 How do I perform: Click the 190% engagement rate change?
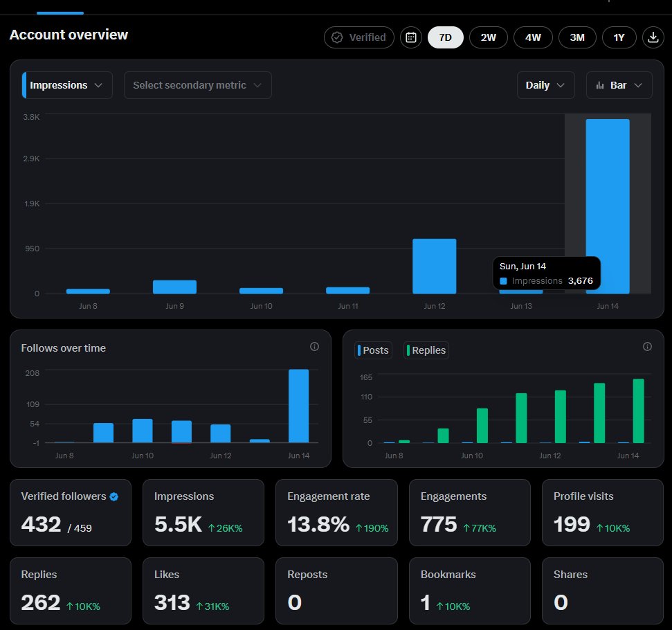372,528
